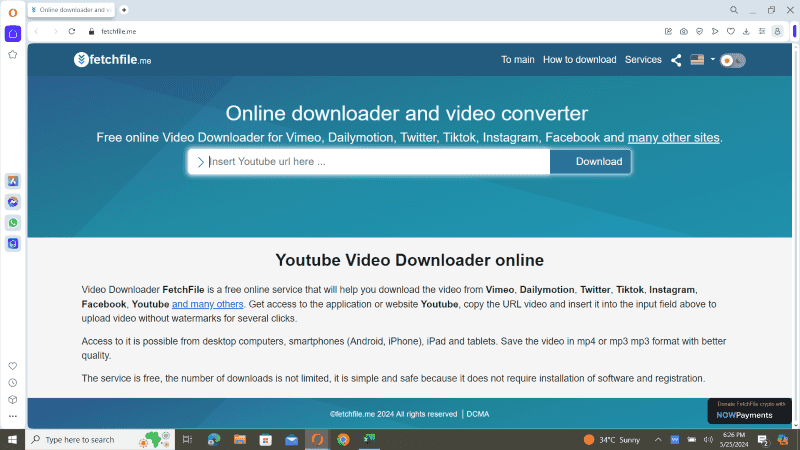Open the Opera main menu logo
This screenshot has height=450, width=800.
click(13, 12)
